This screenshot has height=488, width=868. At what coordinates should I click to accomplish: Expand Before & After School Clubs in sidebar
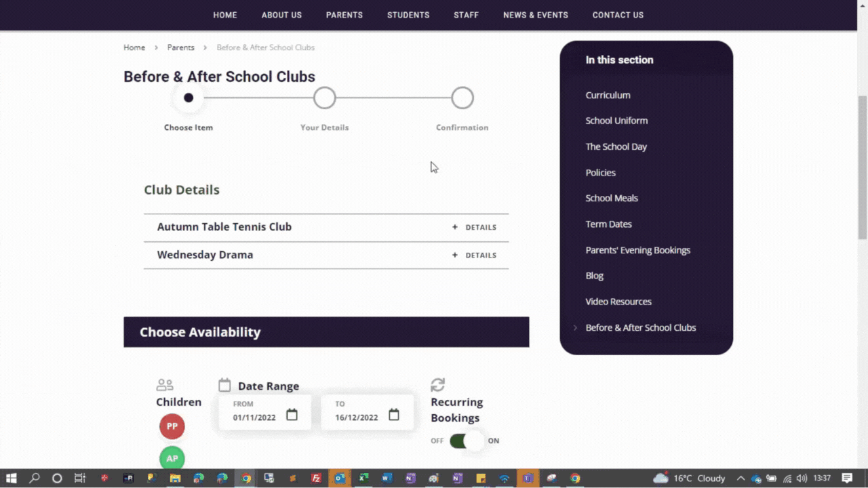tap(640, 327)
